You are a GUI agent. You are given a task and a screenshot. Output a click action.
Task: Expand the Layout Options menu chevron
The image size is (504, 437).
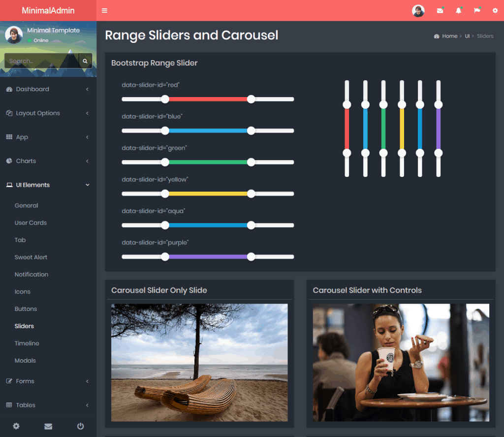point(88,113)
